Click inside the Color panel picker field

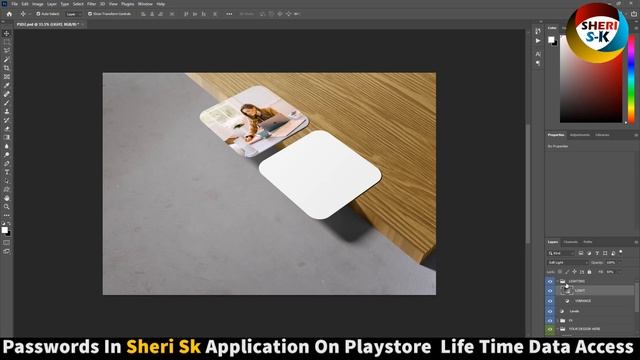coord(591,79)
